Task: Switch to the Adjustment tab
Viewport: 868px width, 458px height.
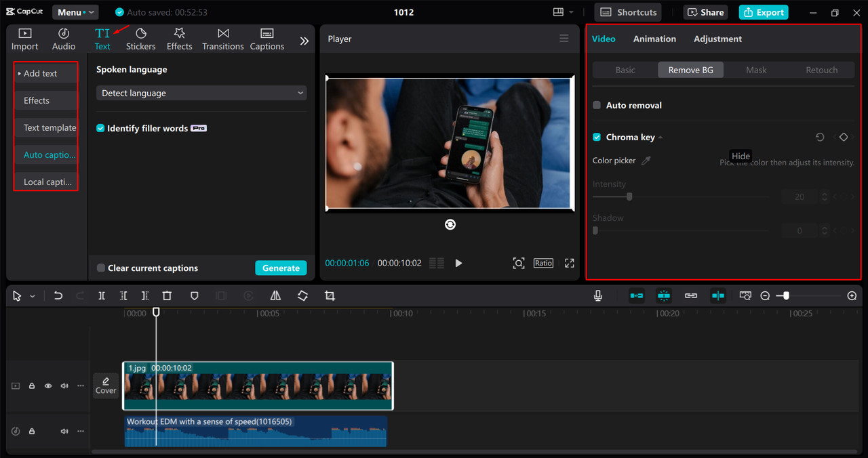Action: coord(717,39)
